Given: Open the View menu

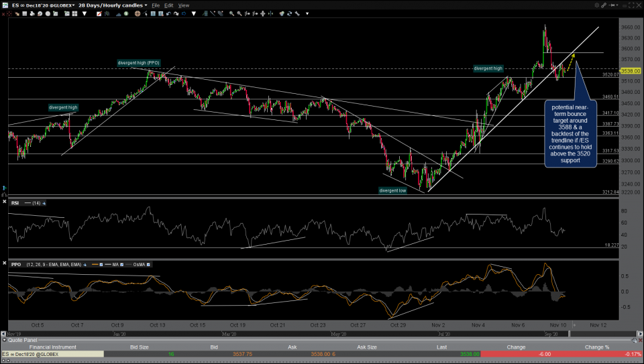Looking at the screenshot, I should (x=184, y=5).
